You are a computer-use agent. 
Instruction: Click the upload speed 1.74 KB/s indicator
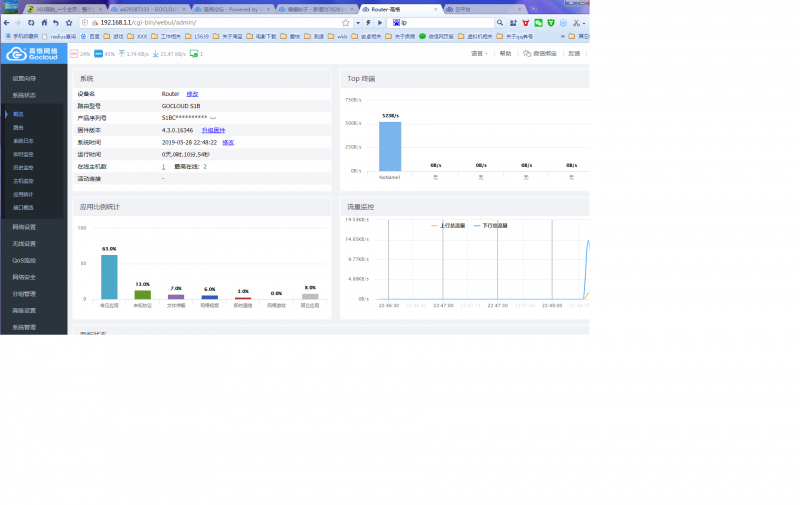coord(134,54)
